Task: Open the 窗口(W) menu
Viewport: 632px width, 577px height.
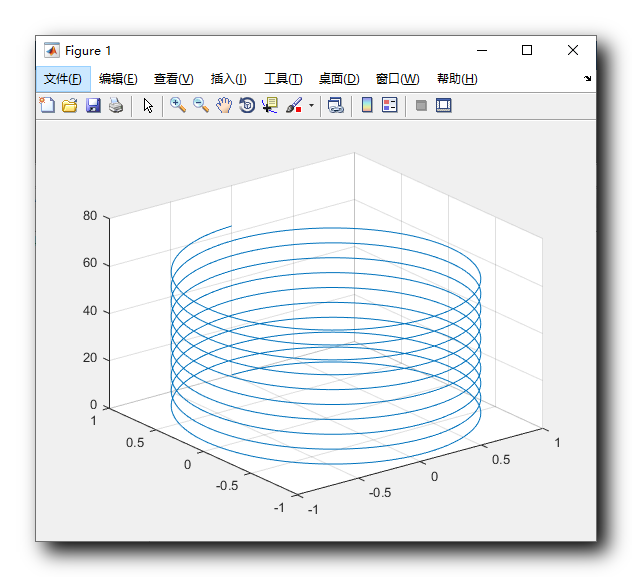Action: (397, 79)
